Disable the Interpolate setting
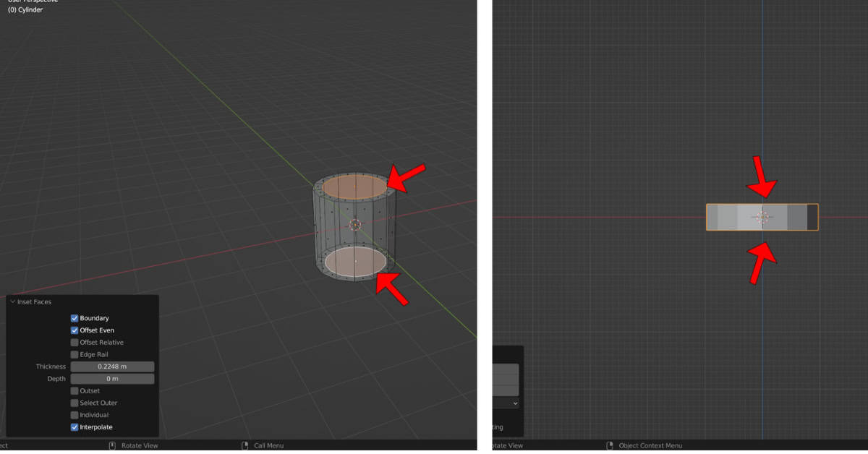 pyautogui.click(x=75, y=427)
